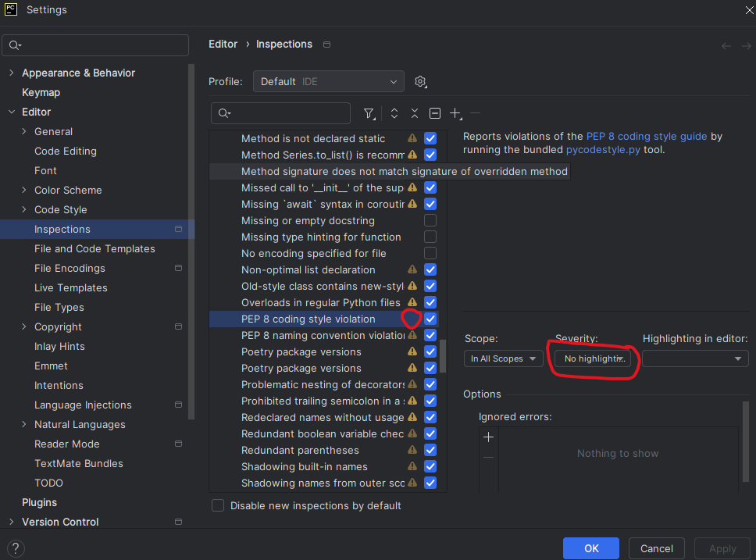Uncheck Method is not declared static inspection

[430, 138]
